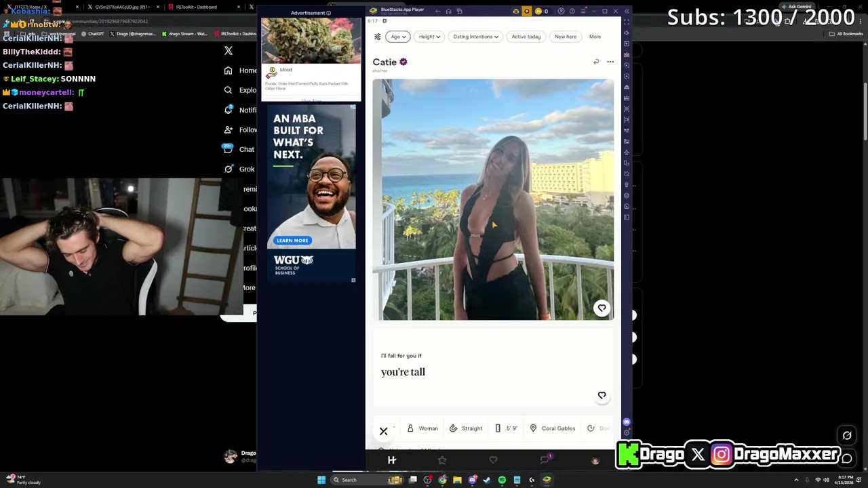Open the Hinge filter sliders icon
Image resolution: width=868 pixels, height=488 pixels.
point(378,37)
